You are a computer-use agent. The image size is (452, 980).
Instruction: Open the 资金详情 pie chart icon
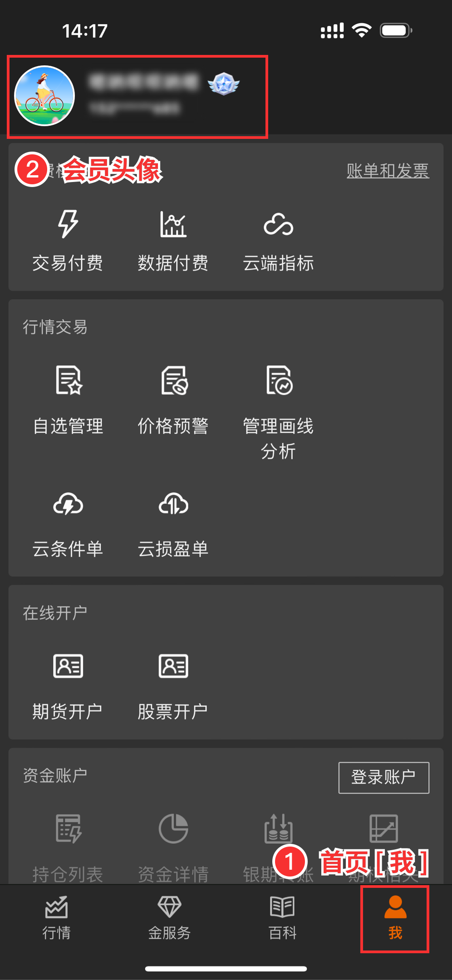click(173, 828)
